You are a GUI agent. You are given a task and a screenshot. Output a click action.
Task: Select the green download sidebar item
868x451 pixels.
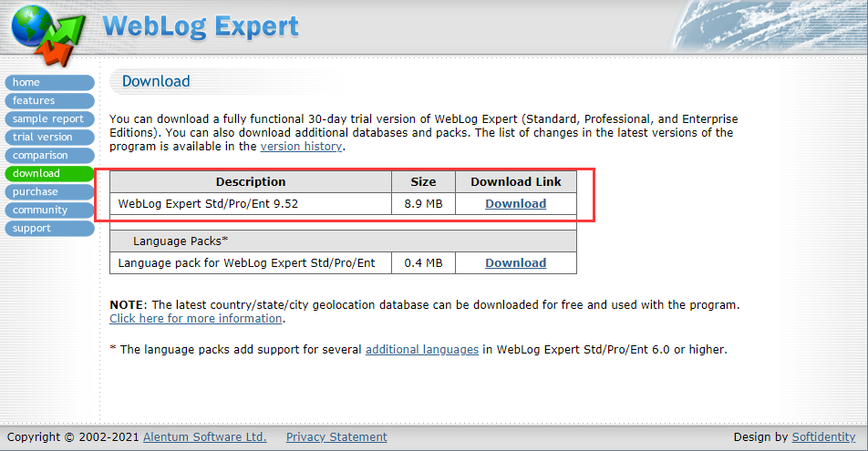[36, 174]
